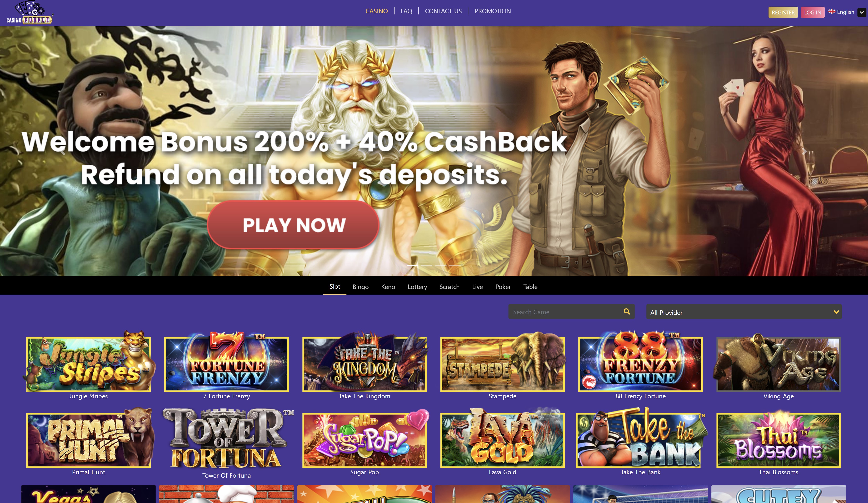Open the English language selector

[841, 12]
